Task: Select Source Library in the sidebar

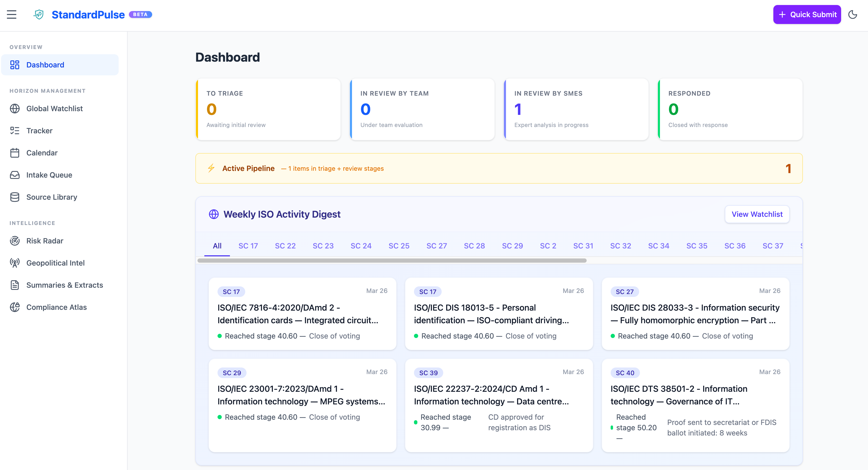Action: pyautogui.click(x=52, y=197)
